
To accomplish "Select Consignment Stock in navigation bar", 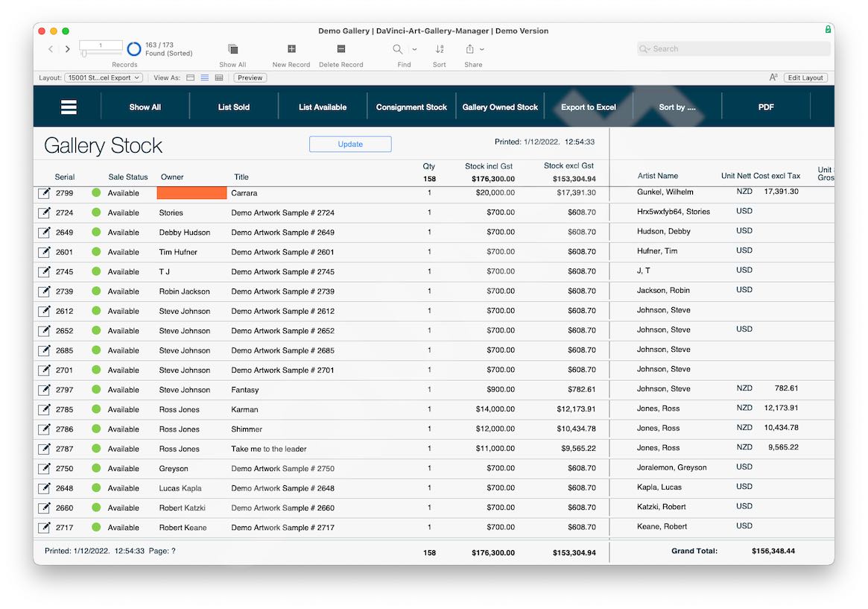I will tap(411, 107).
